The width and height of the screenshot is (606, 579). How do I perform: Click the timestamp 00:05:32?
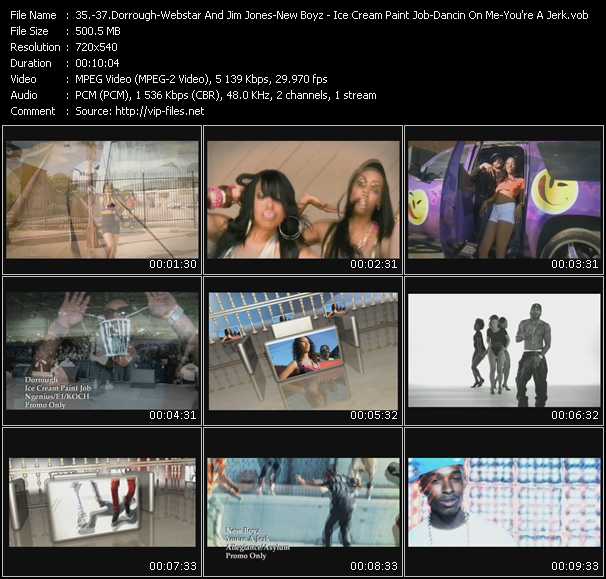tap(374, 415)
